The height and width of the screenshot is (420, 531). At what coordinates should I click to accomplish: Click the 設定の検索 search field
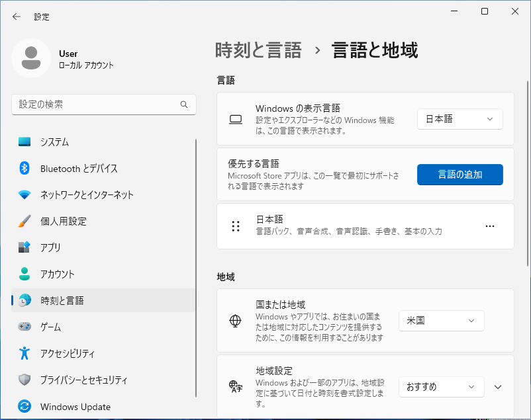pyautogui.click(x=104, y=105)
